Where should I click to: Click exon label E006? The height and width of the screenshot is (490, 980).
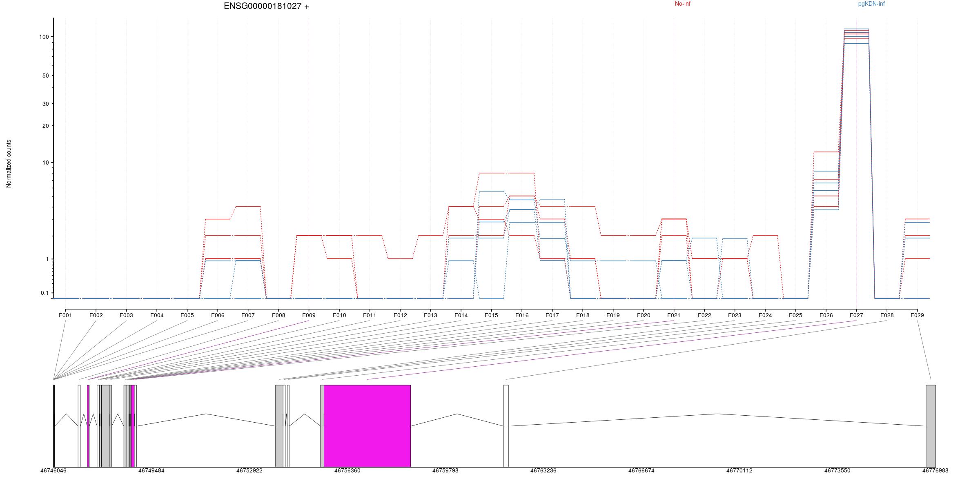point(218,315)
